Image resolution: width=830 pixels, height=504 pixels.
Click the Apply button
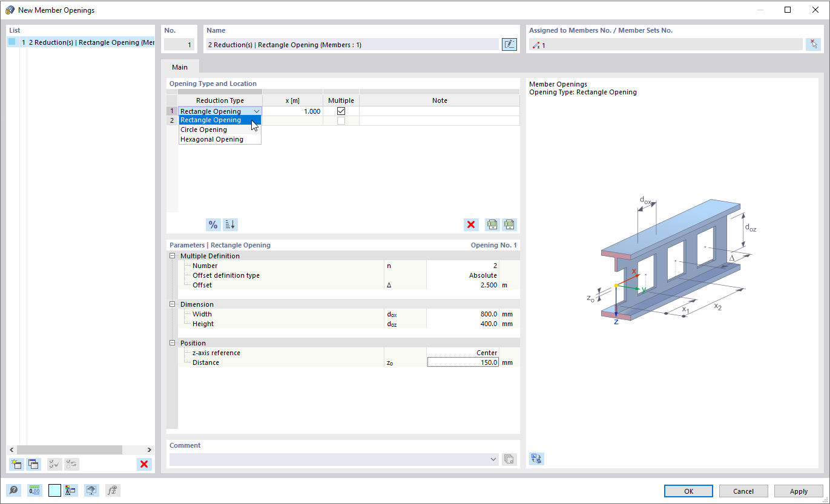tap(799, 491)
